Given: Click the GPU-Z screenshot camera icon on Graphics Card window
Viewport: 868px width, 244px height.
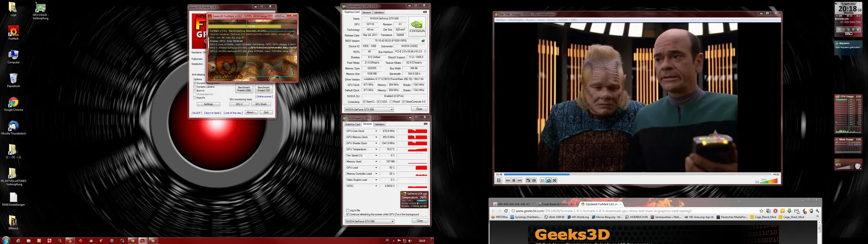Looking at the screenshot, I should pos(425,12).
